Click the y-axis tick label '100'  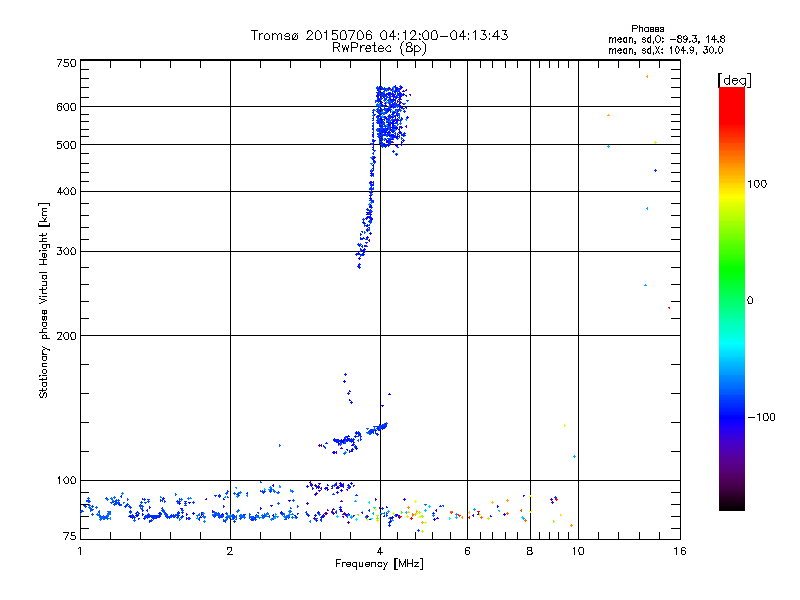tap(66, 481)
